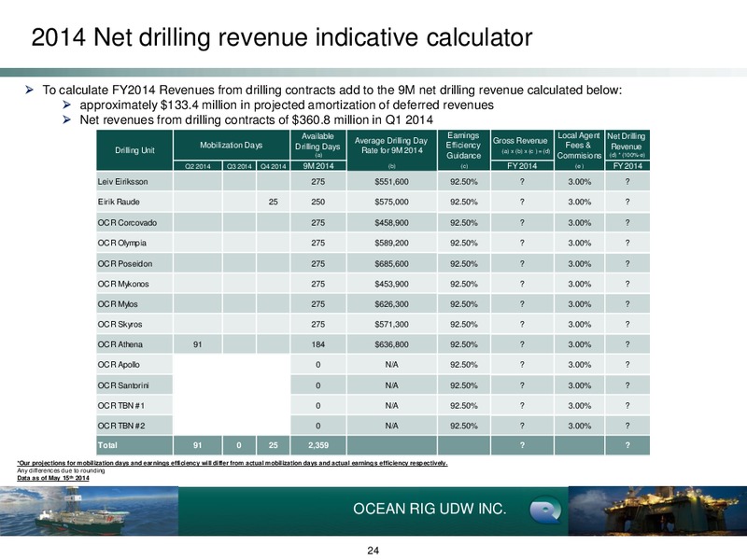The width and height of the screenshot is (747, 560).
Task: Click the "Gross Revenue" column header
Action: click(522, 145)
